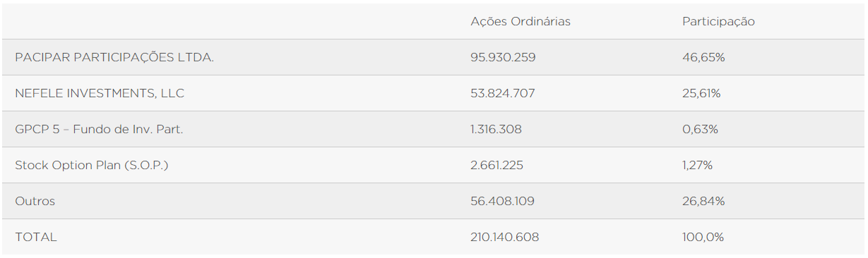
Task: Click the value 56.408.109
Action: pos(503,201)
